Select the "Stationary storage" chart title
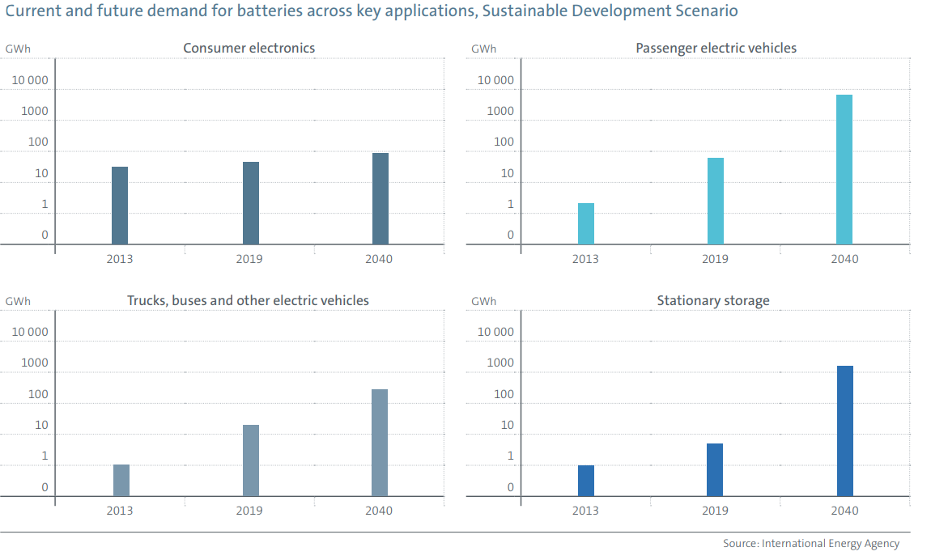 [x=713, y=300]
